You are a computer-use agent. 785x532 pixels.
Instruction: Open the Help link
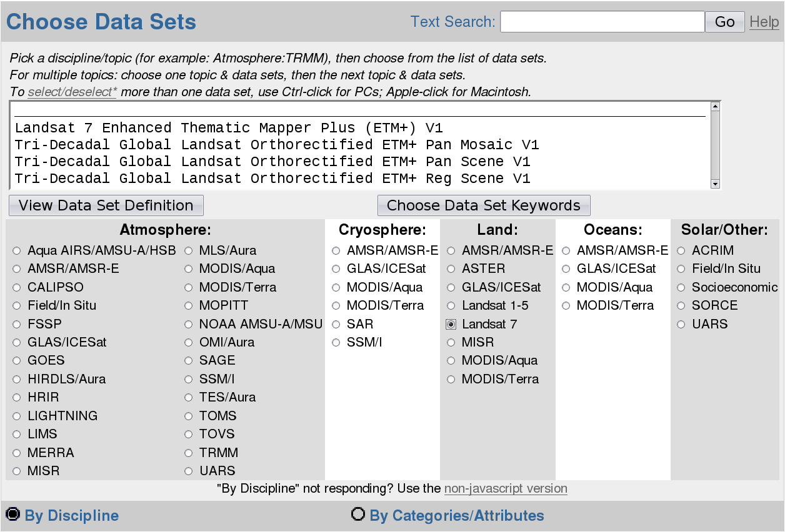pyautogui.click(x=764, y=22)
